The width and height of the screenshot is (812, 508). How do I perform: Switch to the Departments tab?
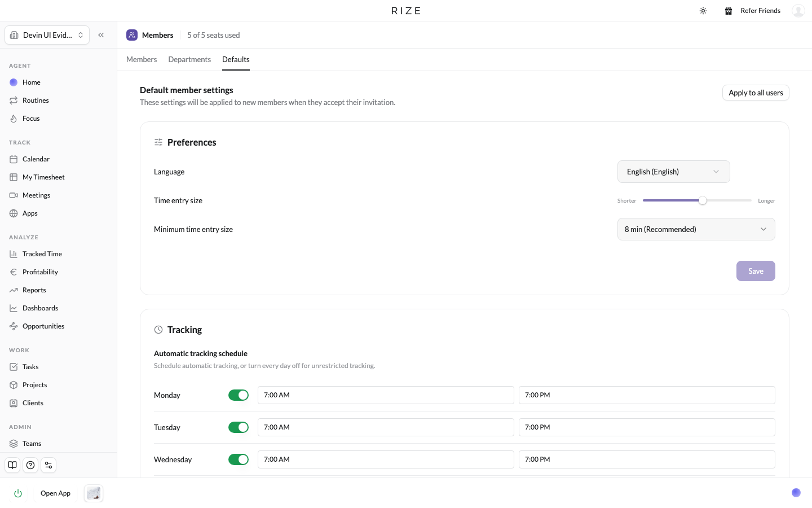189,59
